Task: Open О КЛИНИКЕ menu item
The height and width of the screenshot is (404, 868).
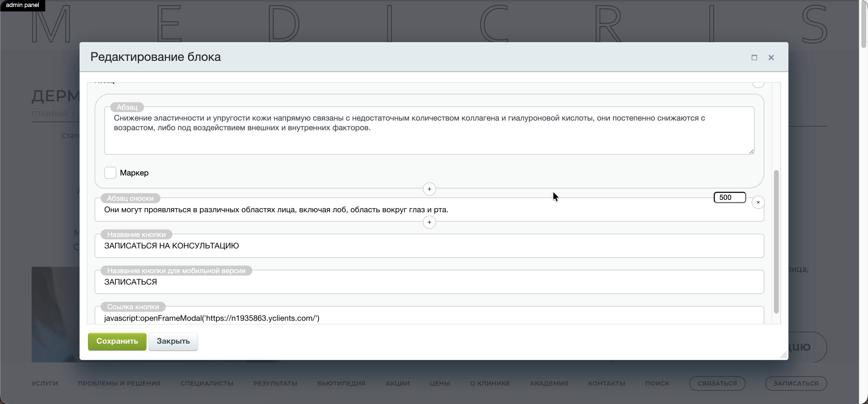Action: point(490,384)
